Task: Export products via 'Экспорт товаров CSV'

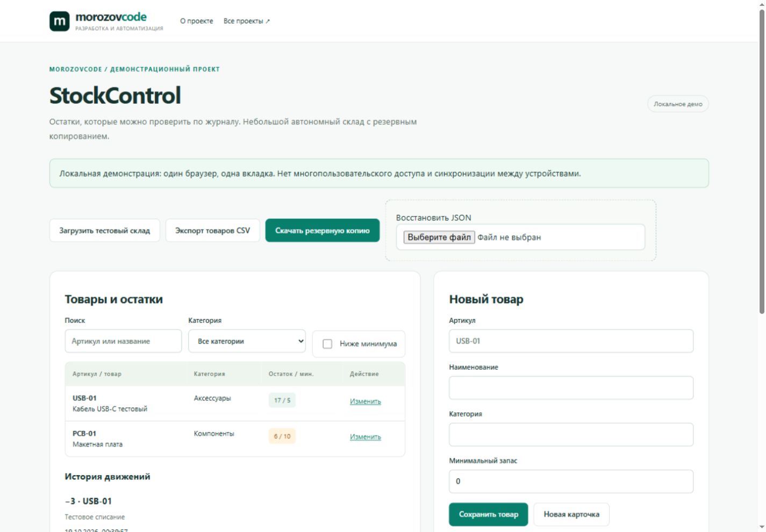Action: pos(213,231)
